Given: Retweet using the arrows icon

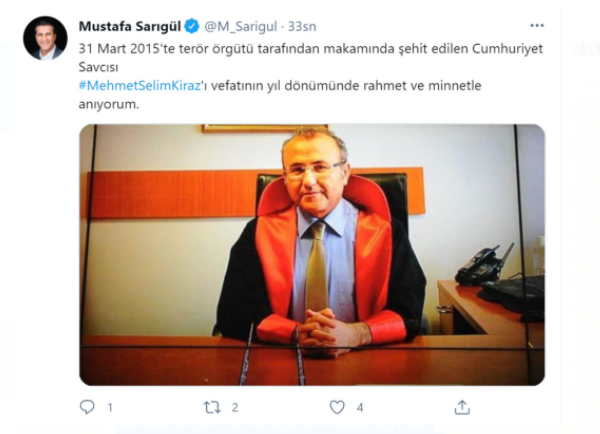Looking at the screenshot, I should tap(212, 407).
